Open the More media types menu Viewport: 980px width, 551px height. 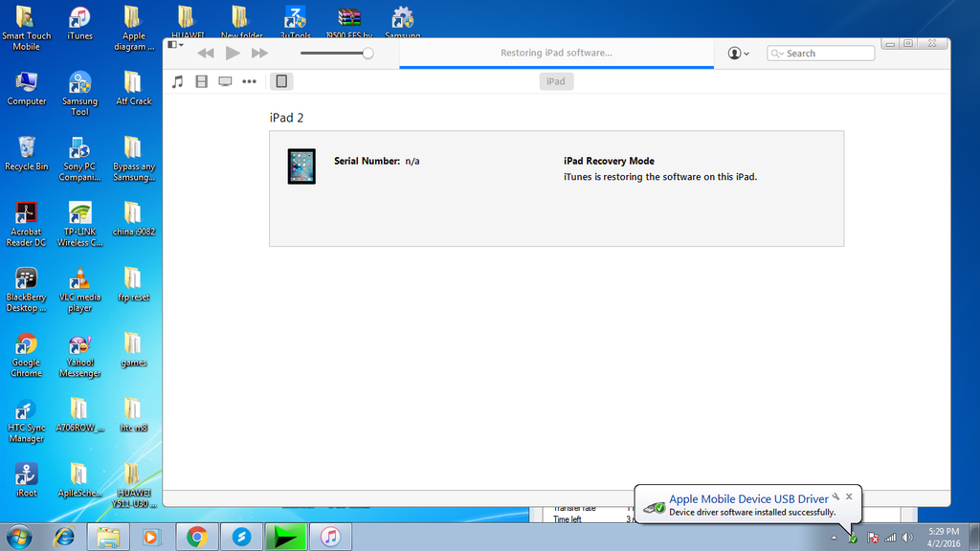[x=249, y=81]
